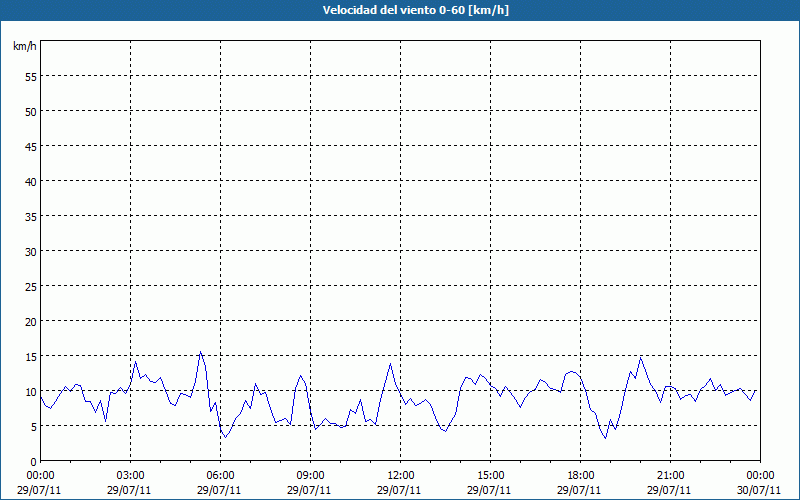Click the 21:00 time label
The width and height of the screenshot is (800, 500).
(670, 476)
